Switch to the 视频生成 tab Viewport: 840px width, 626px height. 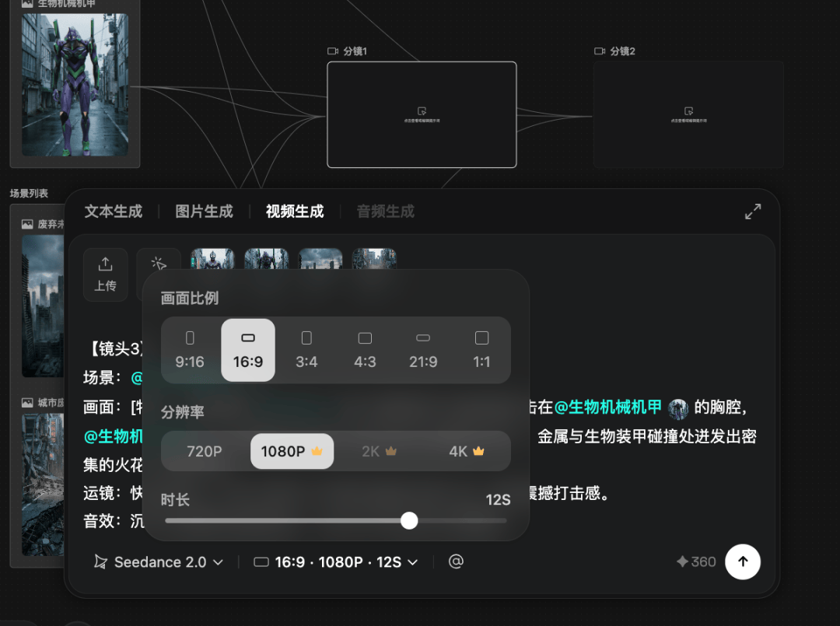(295, 212)
